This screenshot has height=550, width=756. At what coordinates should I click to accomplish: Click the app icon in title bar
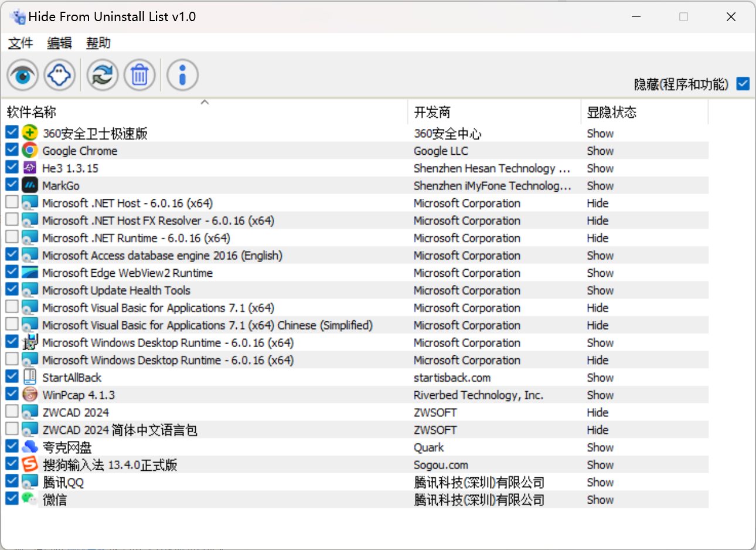[x=18, y=16]
